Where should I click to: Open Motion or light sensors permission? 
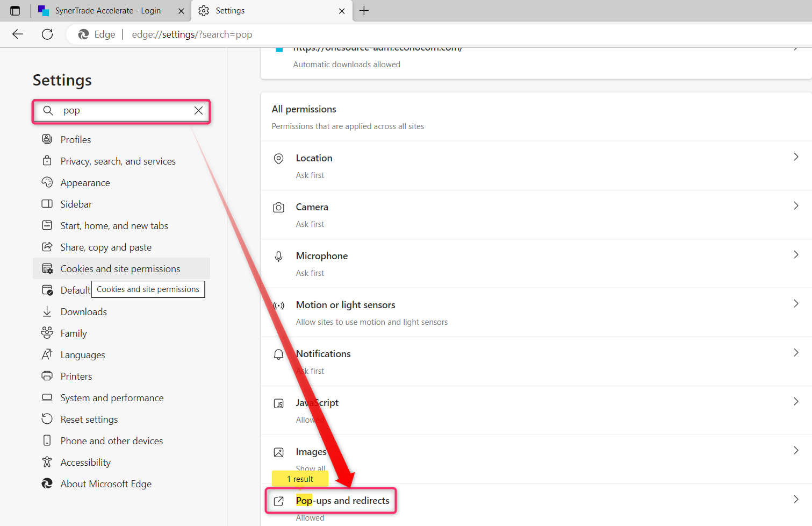coord(536,312)
